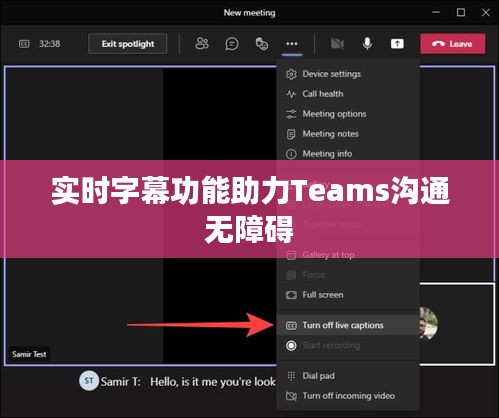Mute the microphone
The height and width of the screenshot is (418, 499).
(367, 44)
